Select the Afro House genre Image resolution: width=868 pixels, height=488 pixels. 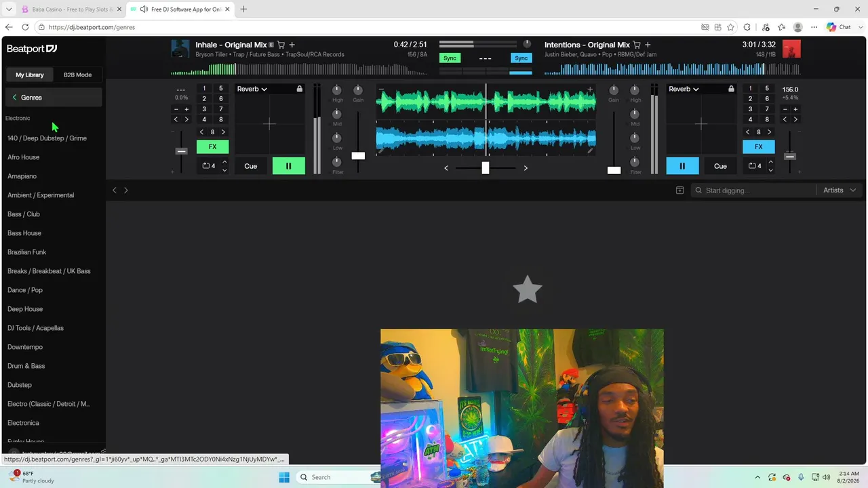click(24, 157)
